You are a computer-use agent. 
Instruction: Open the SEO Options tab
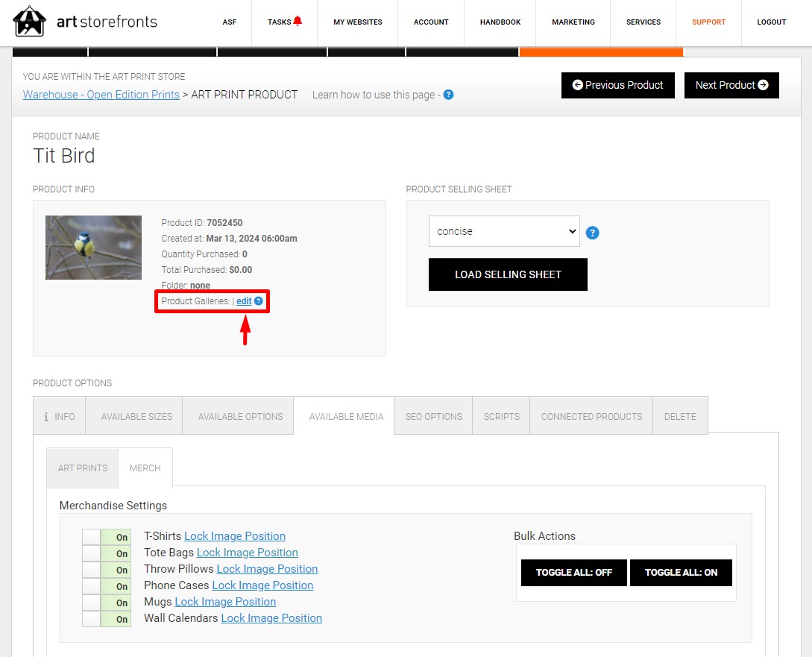click(433, 417)
